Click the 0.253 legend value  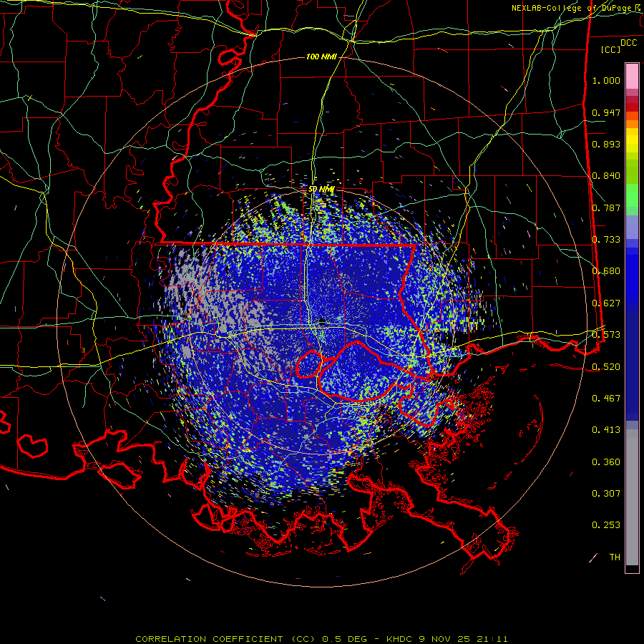coord(606,525)
